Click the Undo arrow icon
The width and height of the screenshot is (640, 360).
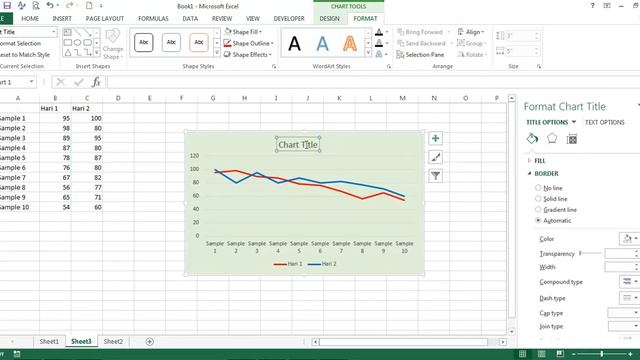click(x=50, y=6)
